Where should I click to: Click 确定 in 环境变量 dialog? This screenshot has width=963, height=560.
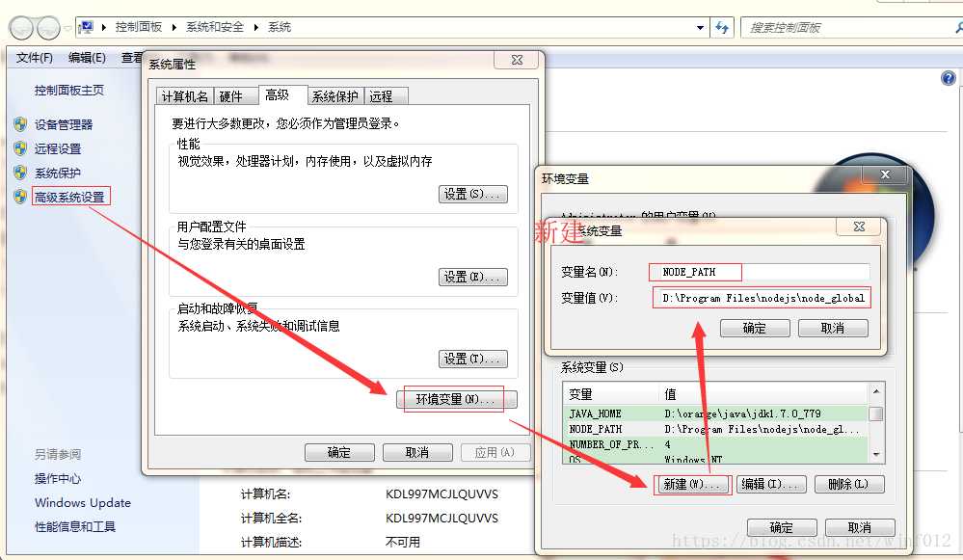[x=782, y=527]
